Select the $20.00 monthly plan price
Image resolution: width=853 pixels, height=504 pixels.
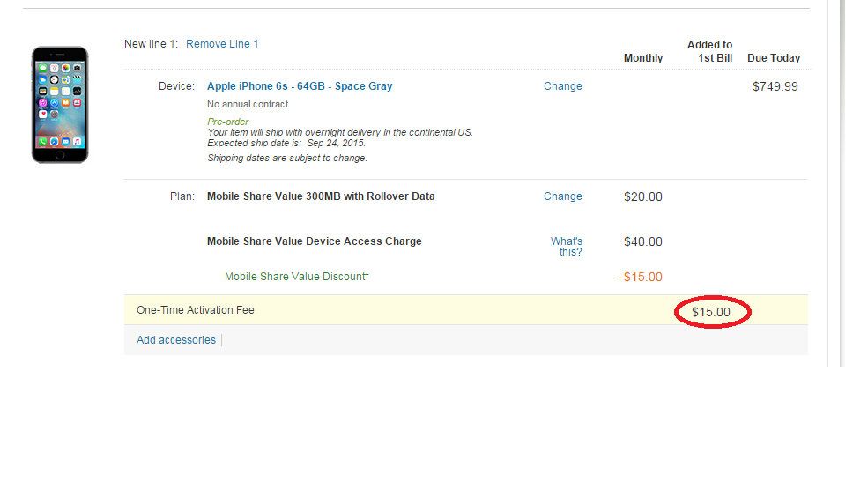click(x=643, y=197)
